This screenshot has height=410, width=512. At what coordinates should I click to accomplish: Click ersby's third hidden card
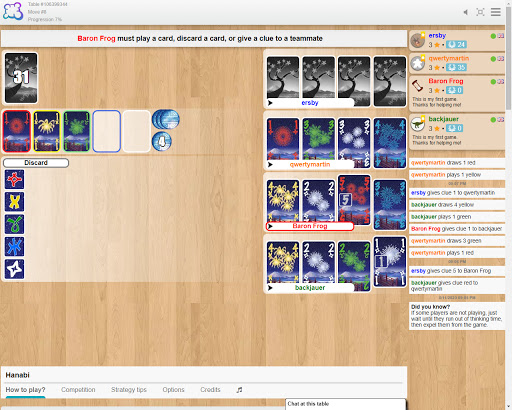click(x=354, y=81)
